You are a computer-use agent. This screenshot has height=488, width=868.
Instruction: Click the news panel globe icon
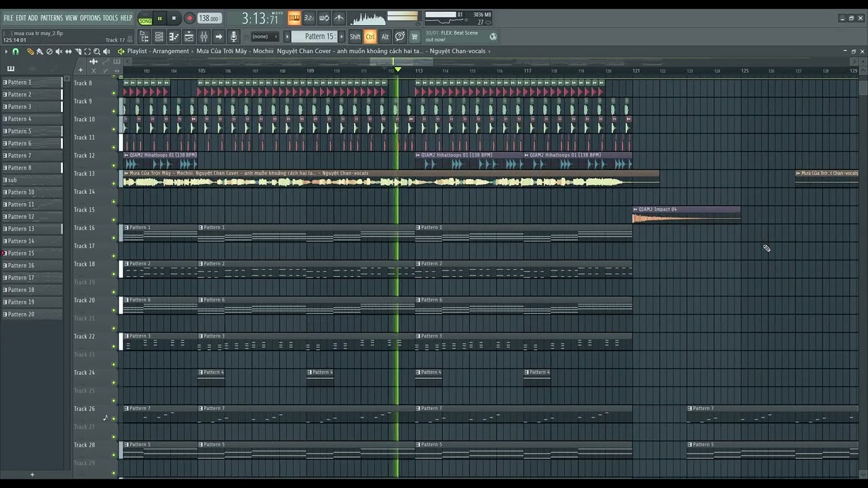(x=493, y=37)
